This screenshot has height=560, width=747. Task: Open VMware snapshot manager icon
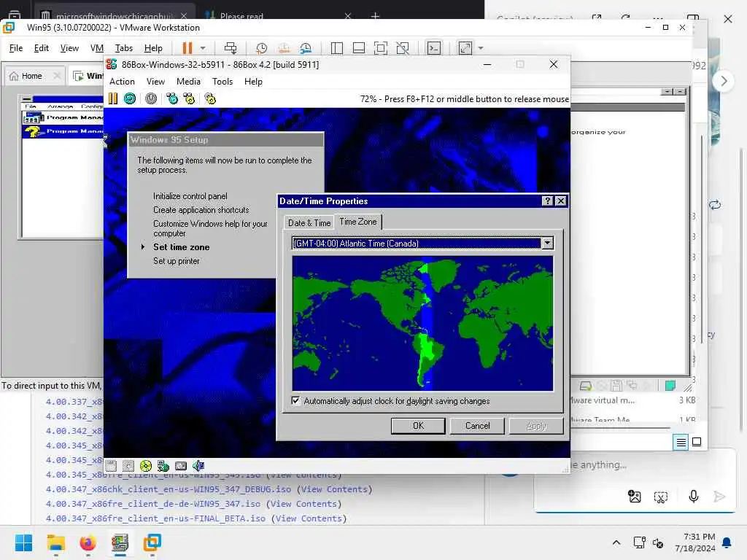pos(306,47)
